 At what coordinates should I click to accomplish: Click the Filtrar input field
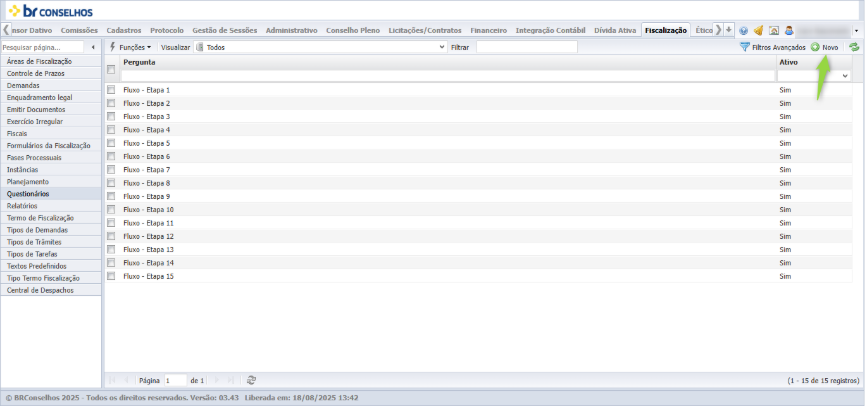coord(527,47)
